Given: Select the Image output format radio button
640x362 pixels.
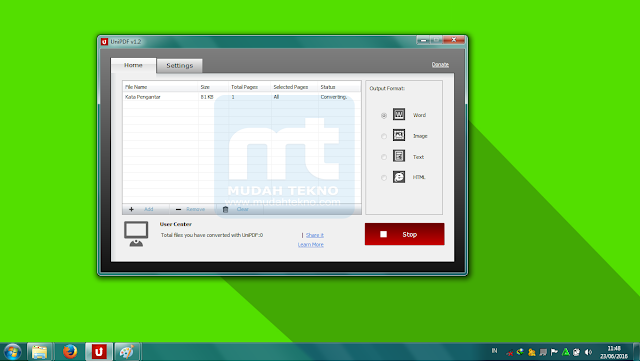Looking at the screenshot, I should pos(384,136).
